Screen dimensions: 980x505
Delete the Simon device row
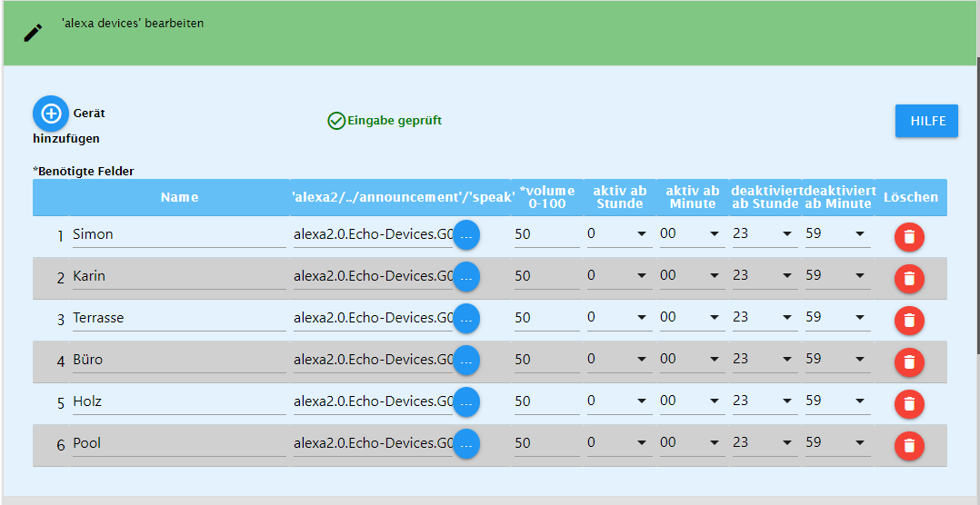click(x=909, y=236)
